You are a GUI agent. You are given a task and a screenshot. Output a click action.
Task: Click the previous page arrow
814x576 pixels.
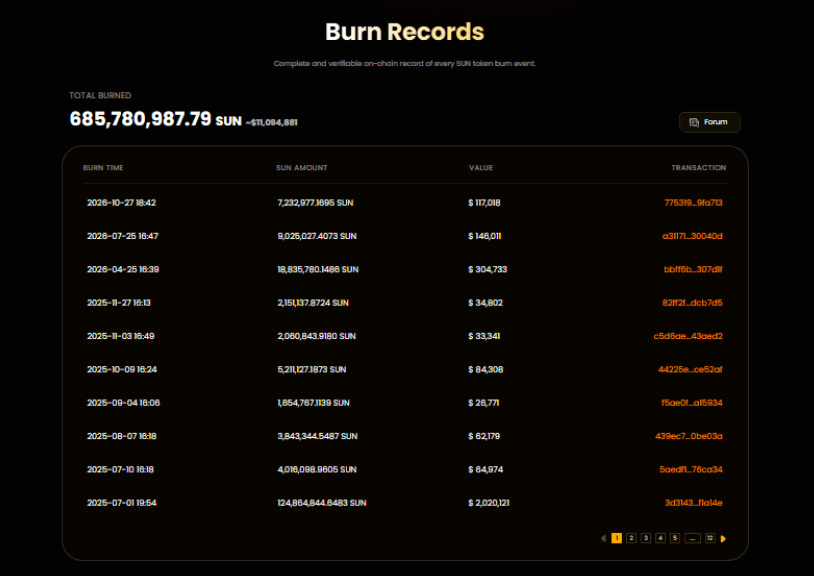click(603, 539)
